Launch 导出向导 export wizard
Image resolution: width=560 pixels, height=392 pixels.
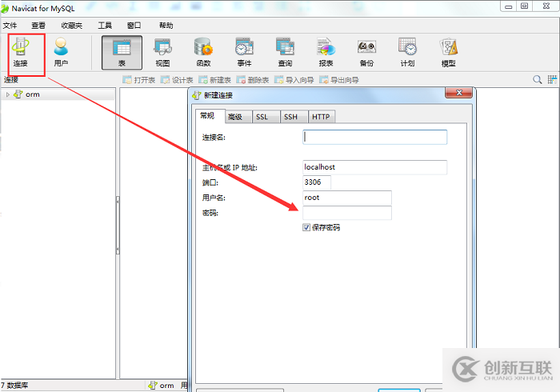[339, 80]
